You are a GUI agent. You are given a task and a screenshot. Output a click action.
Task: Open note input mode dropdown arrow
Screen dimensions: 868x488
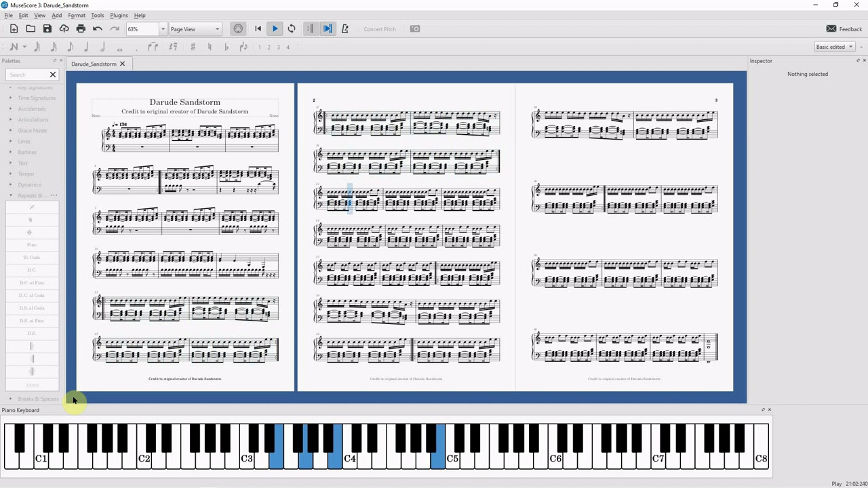pos(24,47)
